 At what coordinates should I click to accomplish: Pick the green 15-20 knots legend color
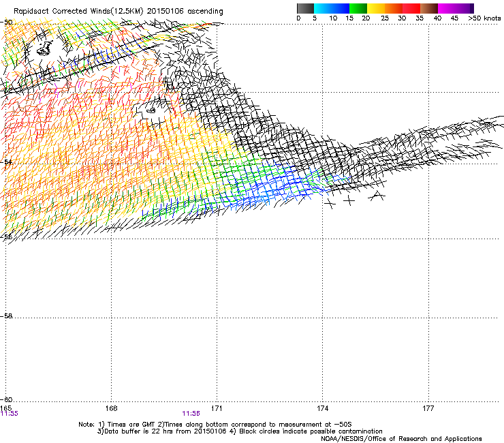(358, 8)
